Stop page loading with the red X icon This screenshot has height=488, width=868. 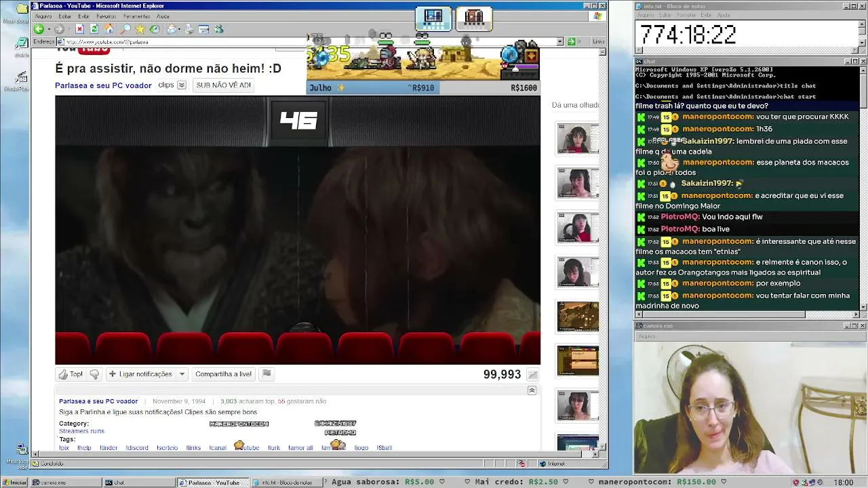click(79, 29)
